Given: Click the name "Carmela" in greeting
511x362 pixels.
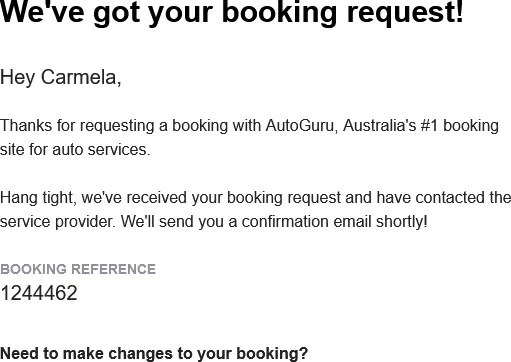Looking at the screenshot, I should click(x=79, y=77).
